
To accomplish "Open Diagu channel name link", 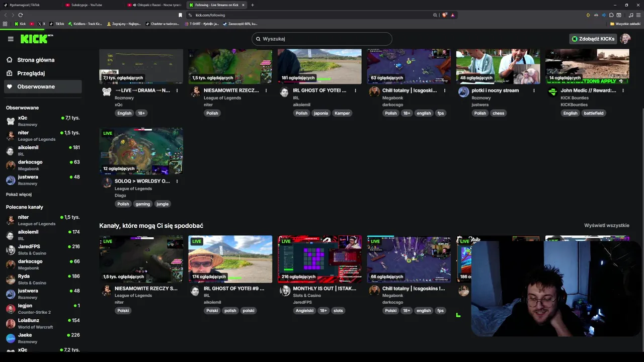I will point(120,196).
